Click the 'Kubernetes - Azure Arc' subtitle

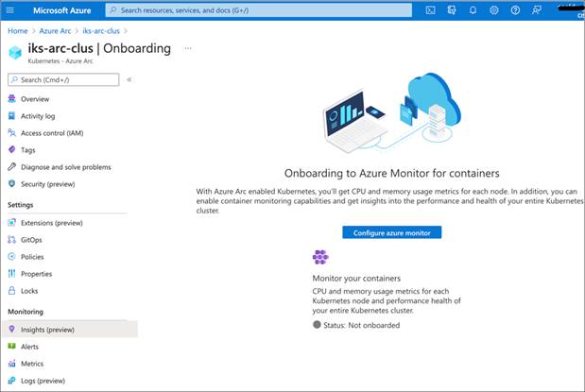coord(60,60)
